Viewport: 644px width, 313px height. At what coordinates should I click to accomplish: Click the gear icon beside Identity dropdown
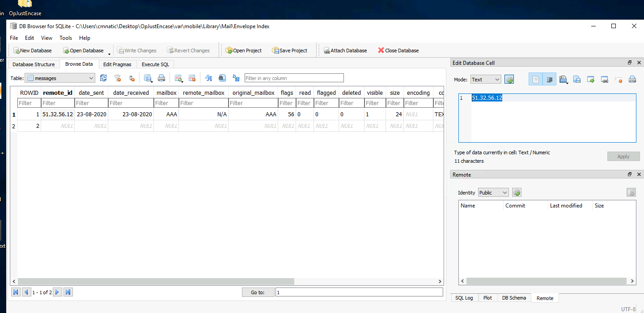click(517, 193)
